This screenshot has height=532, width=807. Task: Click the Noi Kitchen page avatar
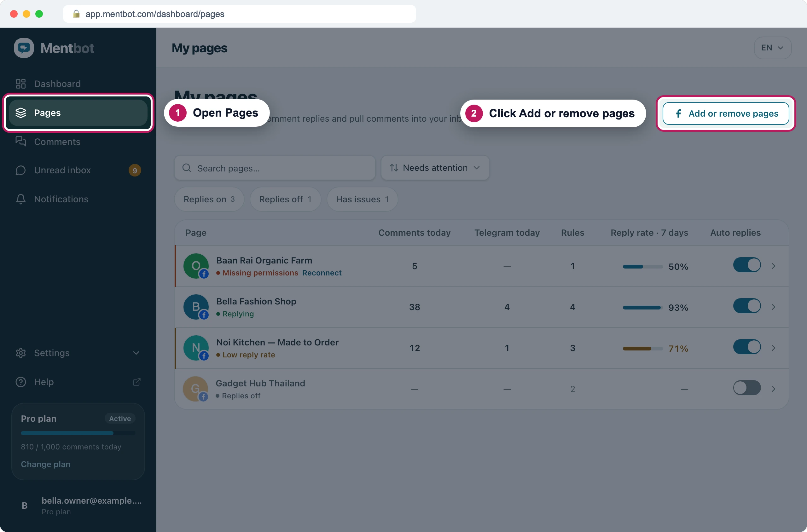tap(196, 348)
